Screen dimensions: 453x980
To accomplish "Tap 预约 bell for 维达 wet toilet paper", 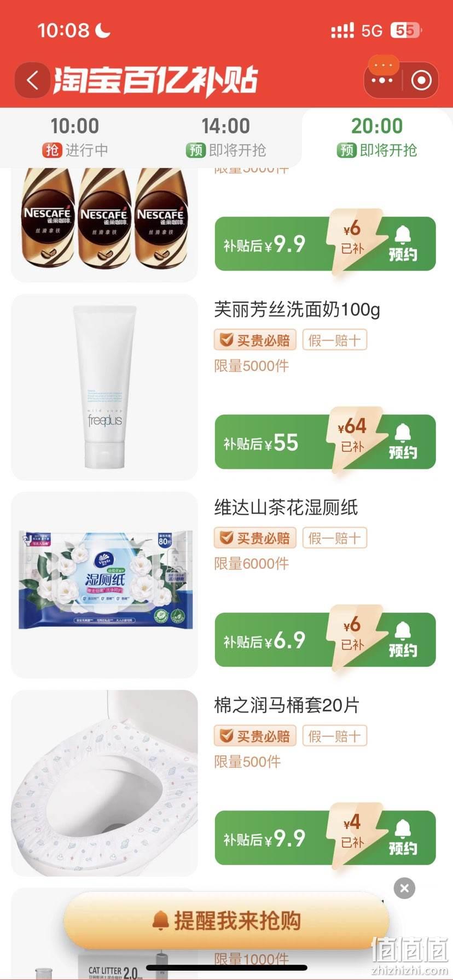I will coord(403,640).
